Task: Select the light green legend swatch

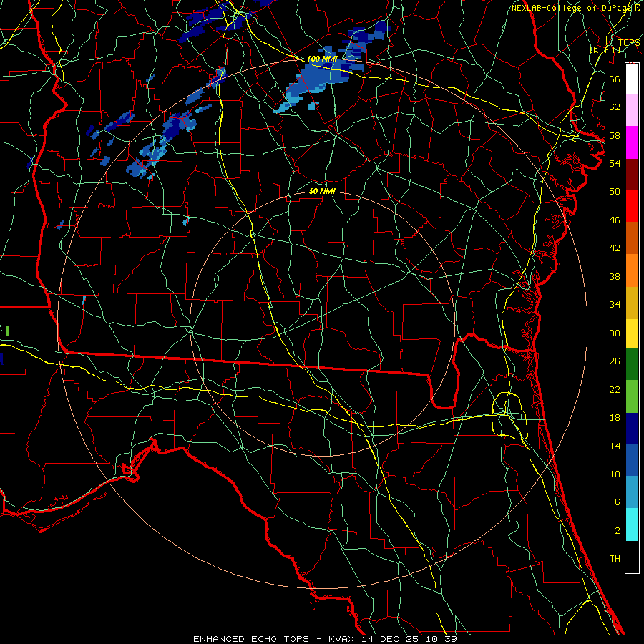Action: [x=632, y=396]
